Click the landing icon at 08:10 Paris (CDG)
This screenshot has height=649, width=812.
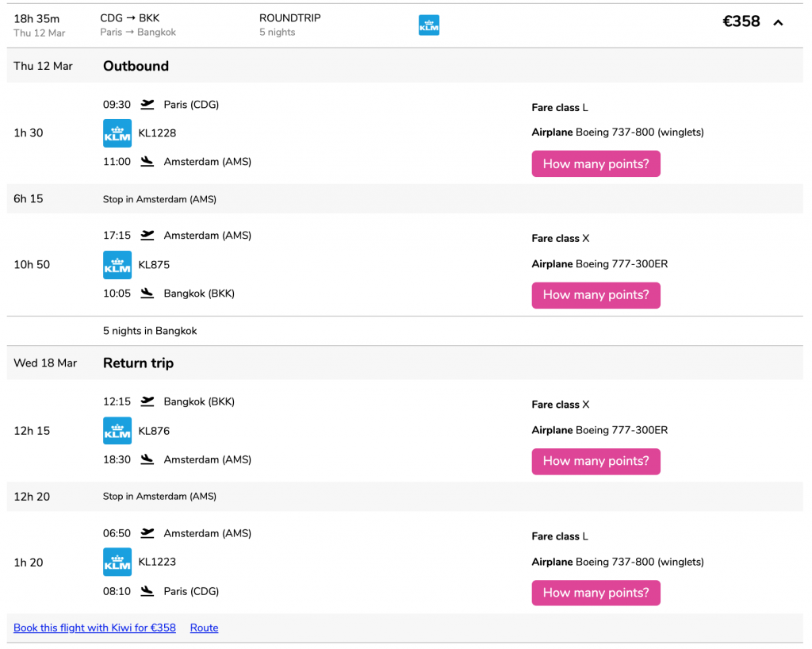tap(147, 591)
